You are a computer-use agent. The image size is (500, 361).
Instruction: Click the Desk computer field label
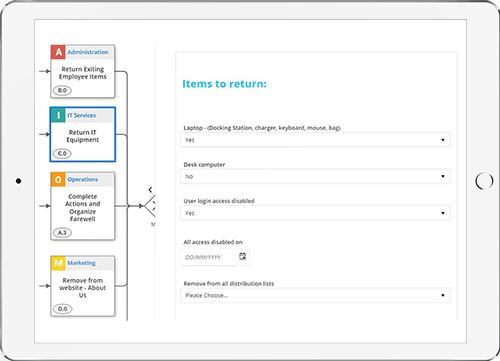point(204,165)
